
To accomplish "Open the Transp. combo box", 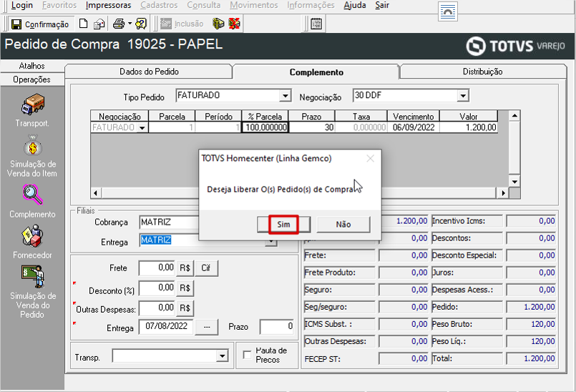I will click(x=222, y=356).
